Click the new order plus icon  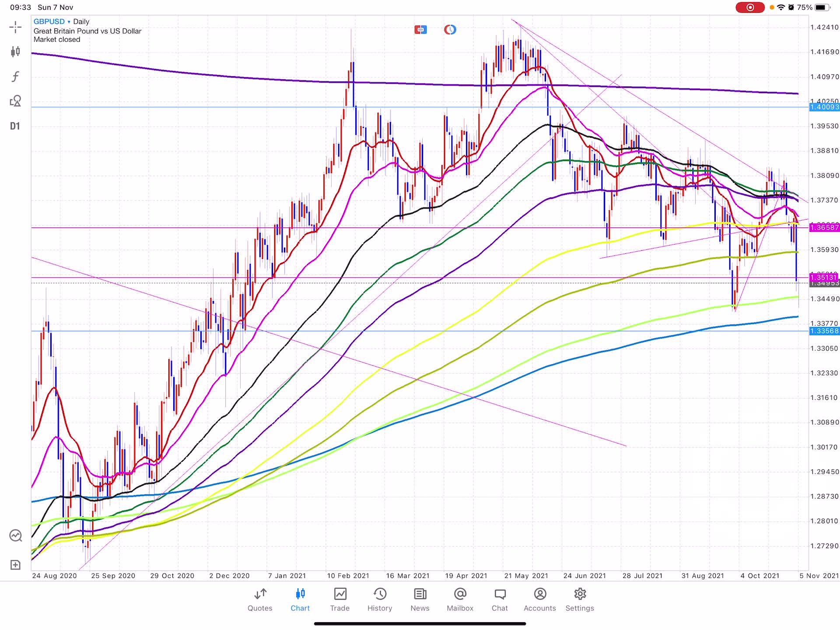(15, 565)
